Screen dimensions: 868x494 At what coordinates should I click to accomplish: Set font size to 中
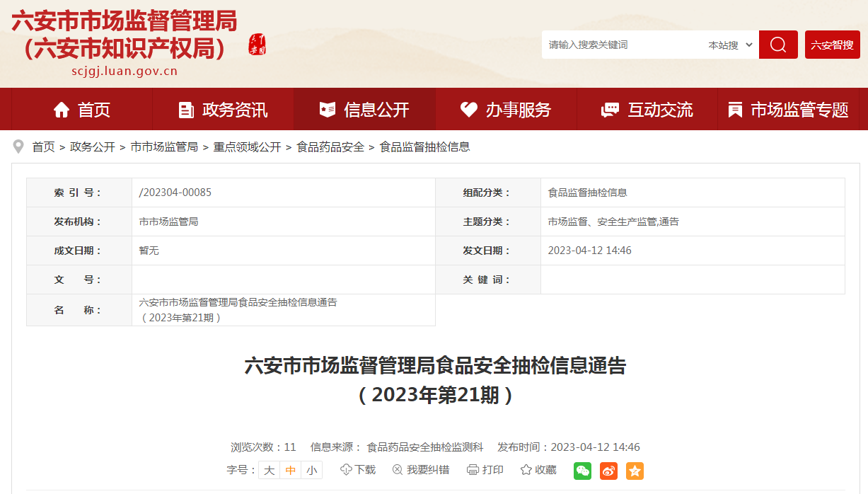coord(290,470)
